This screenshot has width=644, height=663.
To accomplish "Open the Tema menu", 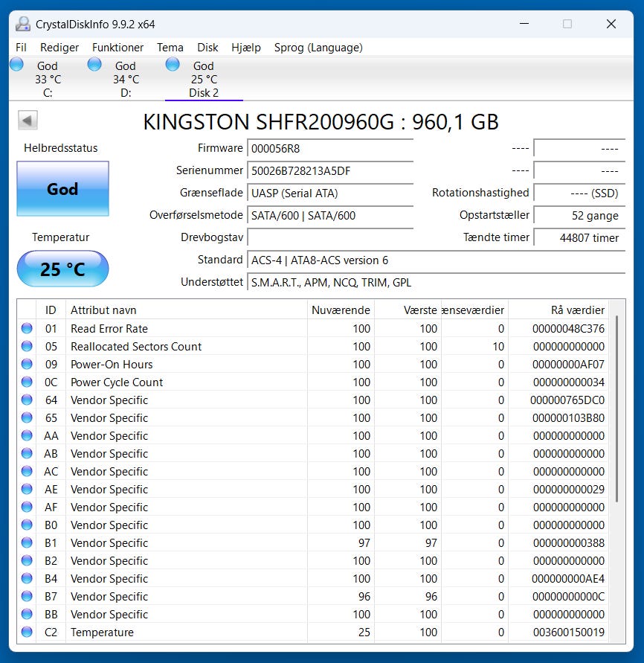I will [170, 48].
